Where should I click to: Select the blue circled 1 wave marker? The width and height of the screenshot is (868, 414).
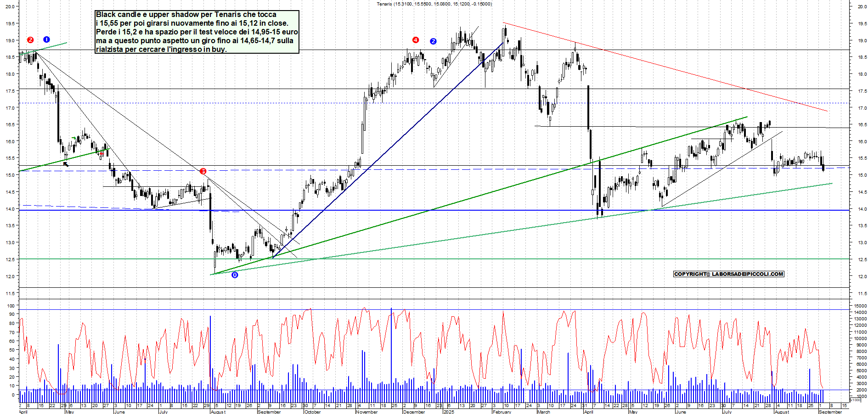[x=46, y=39]
